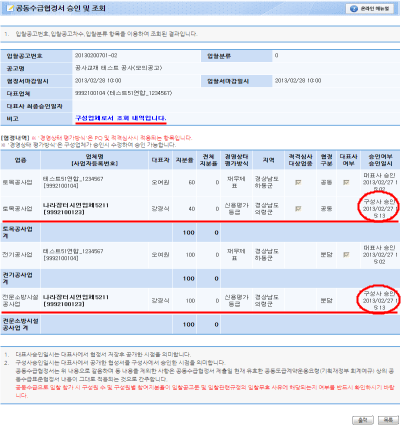Click 나라장터시연업체5211 company name in 토목공사업 row

pyautogui.click(x=76, y=205)
